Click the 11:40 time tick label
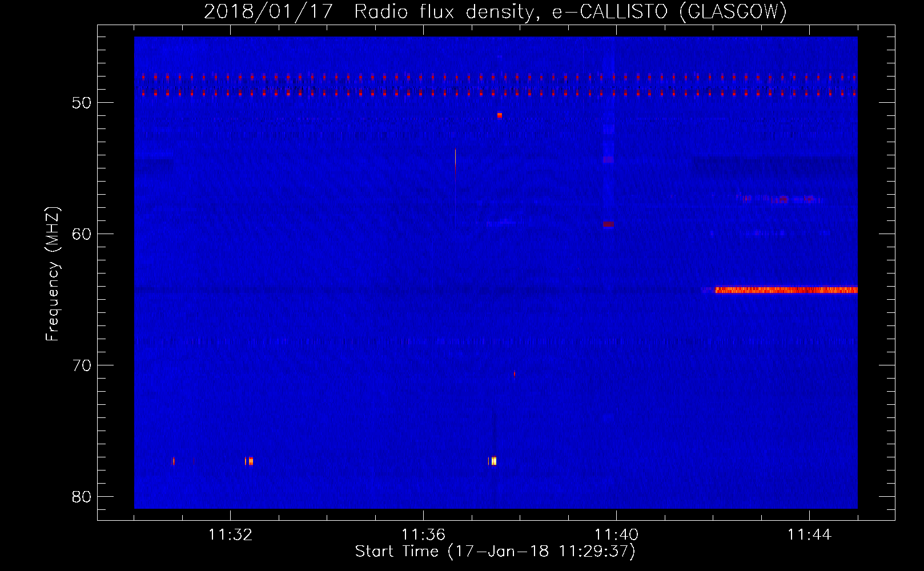This screenshot has height=571, width=924. [616, 535]
